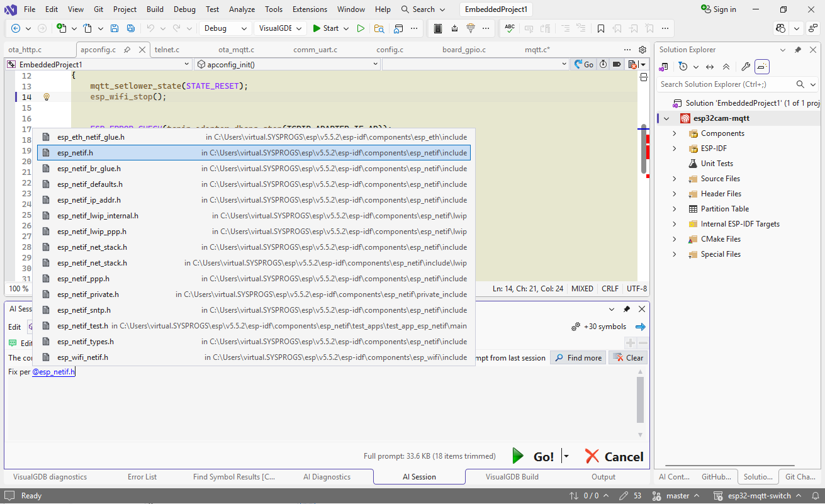The height and width of the screenshot is (504, 825).
Task: Click the Find more button
Action: pos(578,358)
